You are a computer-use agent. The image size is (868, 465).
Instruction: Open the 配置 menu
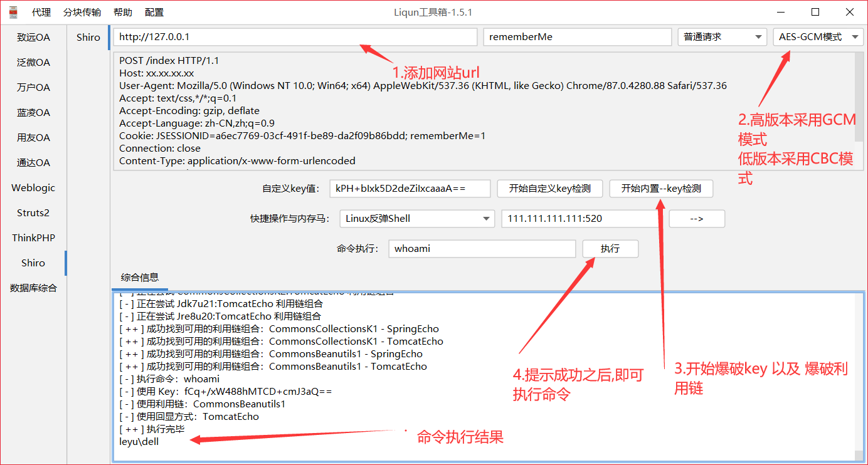(x=154, y=12)
